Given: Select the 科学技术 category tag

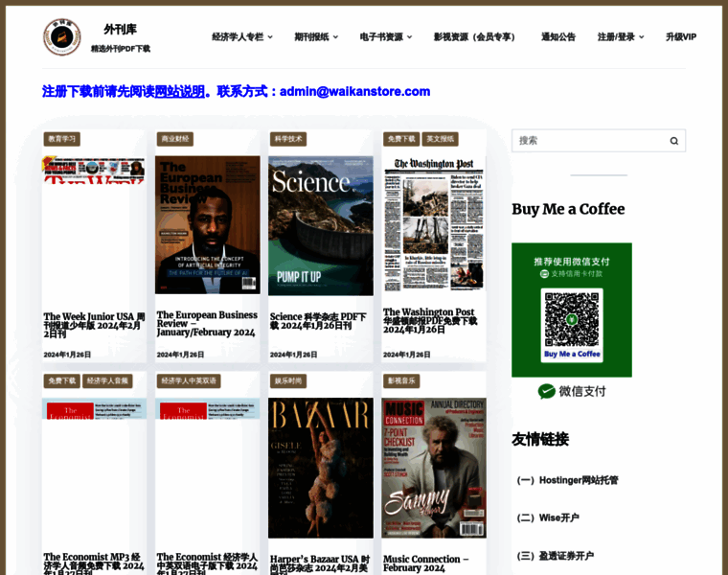Looking at the screenshot, I should click(288, 139).
